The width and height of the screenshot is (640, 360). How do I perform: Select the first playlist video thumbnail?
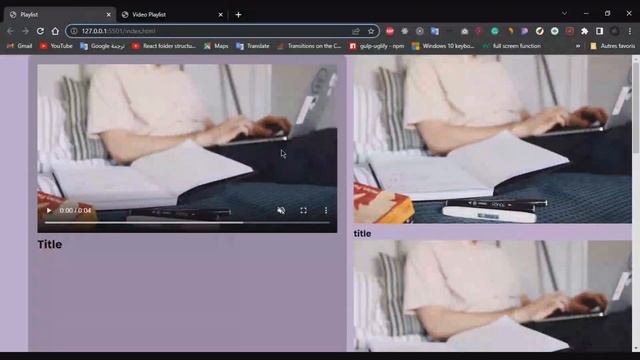point(492,140)
